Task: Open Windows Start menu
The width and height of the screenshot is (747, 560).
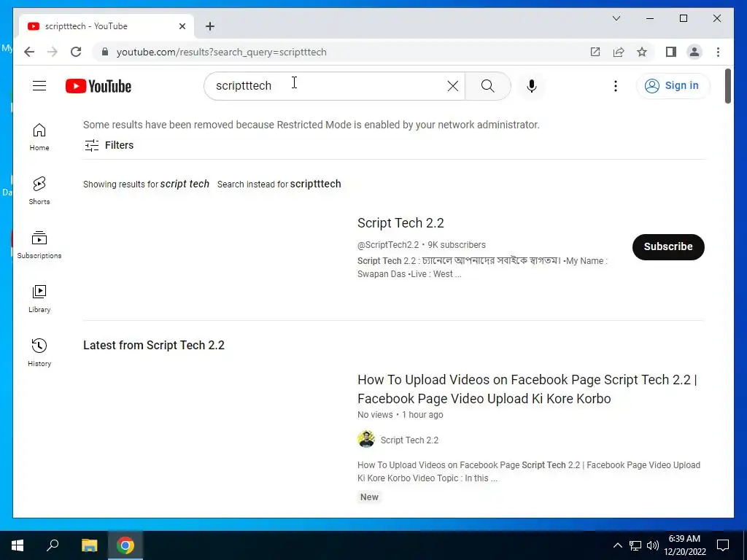Action: pyautogui.click(x=18, y=545)
